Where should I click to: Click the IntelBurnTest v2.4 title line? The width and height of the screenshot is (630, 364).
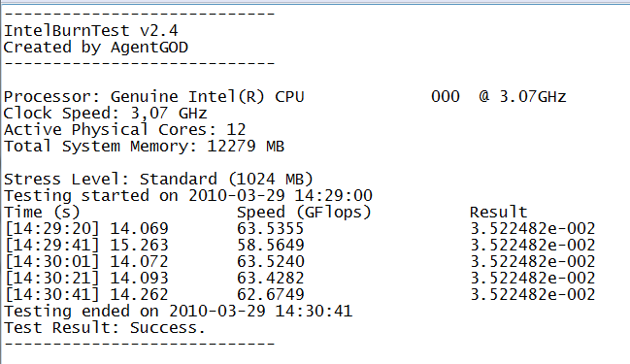[91, 31]
